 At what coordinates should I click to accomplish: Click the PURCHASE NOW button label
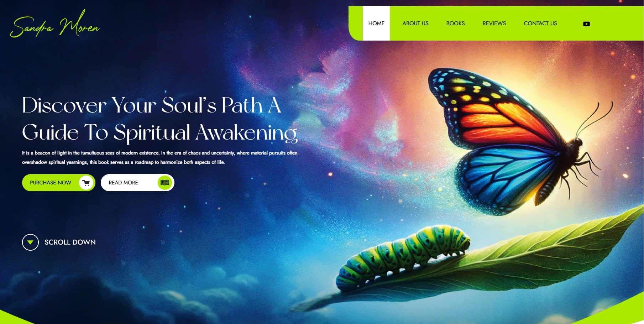point(51,183)
